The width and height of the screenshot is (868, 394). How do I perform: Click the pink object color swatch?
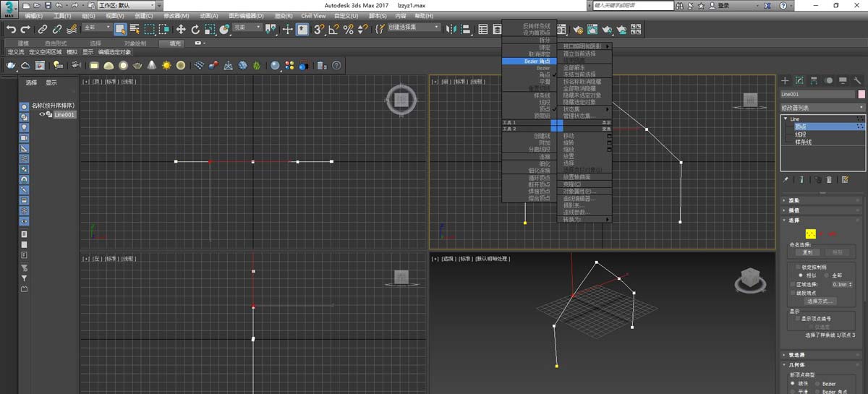pyautogui.click(x=861, y=94)
